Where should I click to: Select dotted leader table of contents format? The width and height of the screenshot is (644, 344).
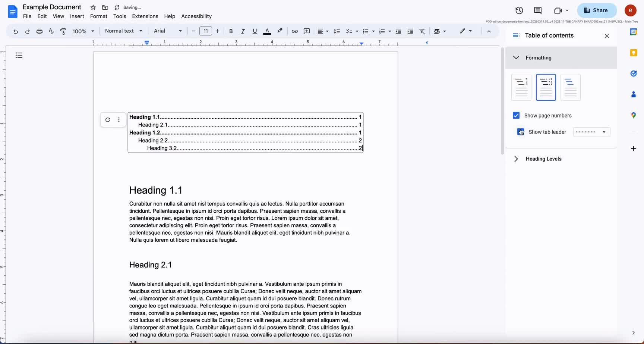[546, 87]
